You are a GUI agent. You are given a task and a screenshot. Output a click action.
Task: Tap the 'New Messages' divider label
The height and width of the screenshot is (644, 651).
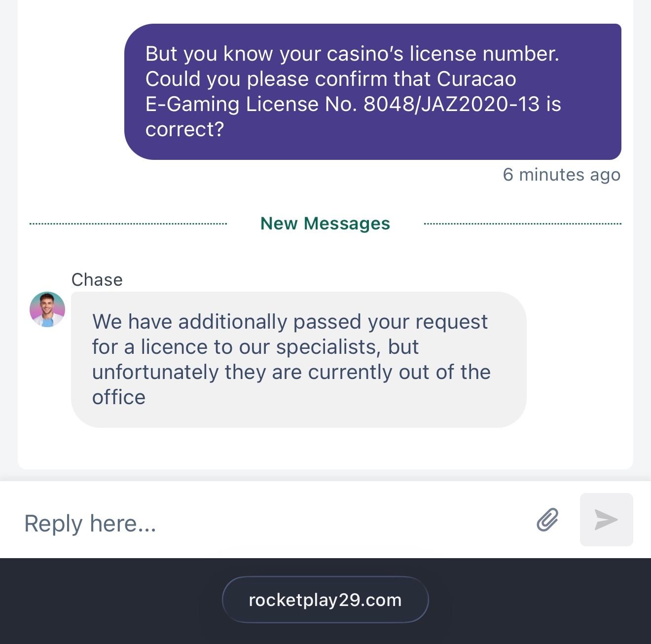[x=325, y=224]
